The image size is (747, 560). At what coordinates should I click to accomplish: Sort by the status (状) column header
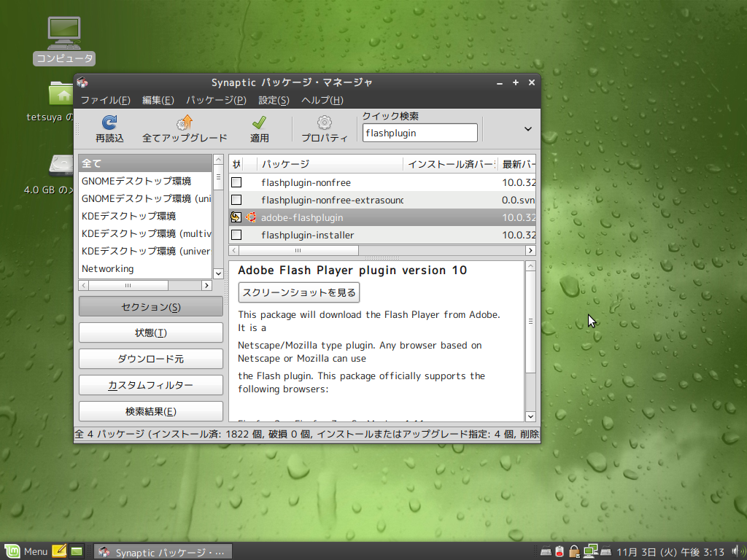click(x=236, y=164)
